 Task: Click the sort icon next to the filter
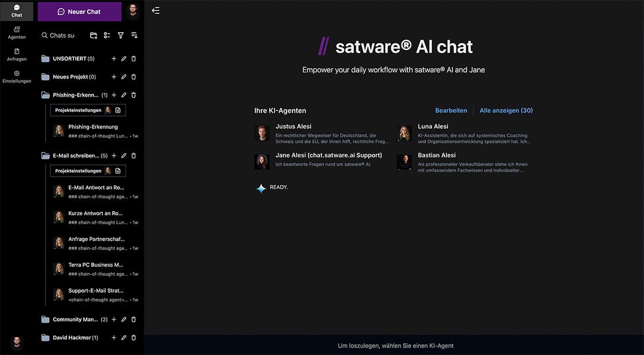coord(134,35)
